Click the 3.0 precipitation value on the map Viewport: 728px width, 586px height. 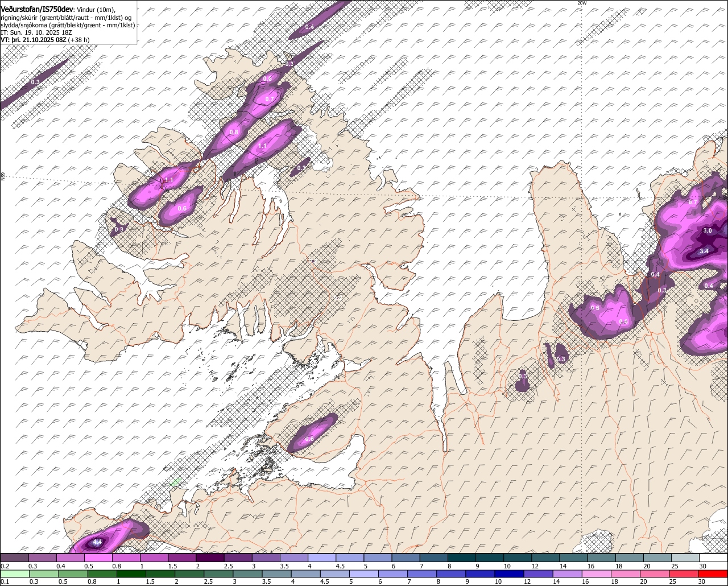click(708, 230)
